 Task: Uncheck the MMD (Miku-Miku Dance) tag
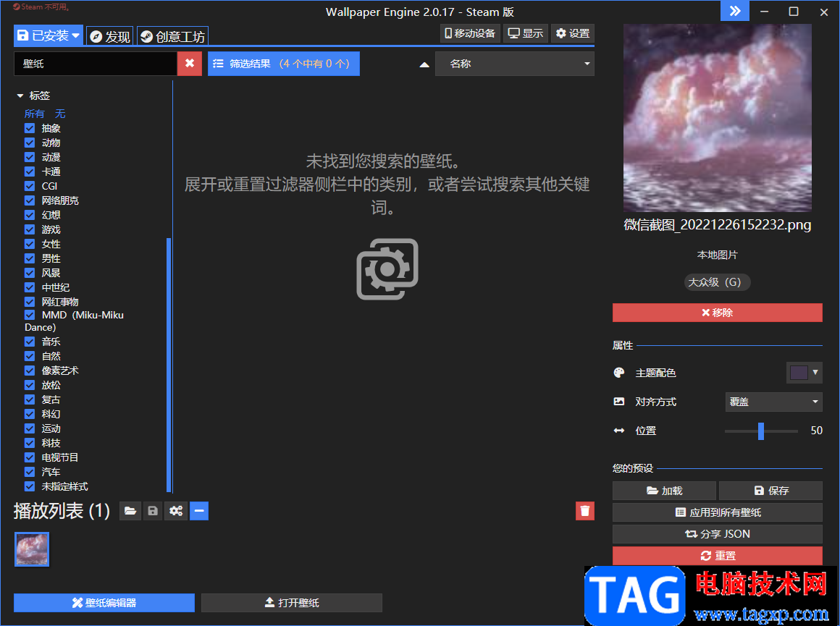30,315
